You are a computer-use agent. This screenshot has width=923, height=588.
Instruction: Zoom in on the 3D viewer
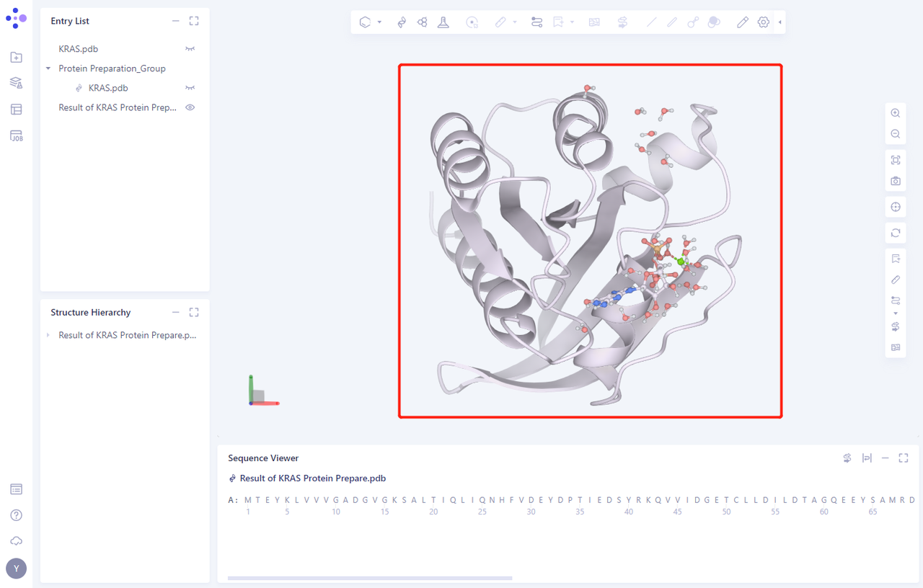click(x=896, y=113)
